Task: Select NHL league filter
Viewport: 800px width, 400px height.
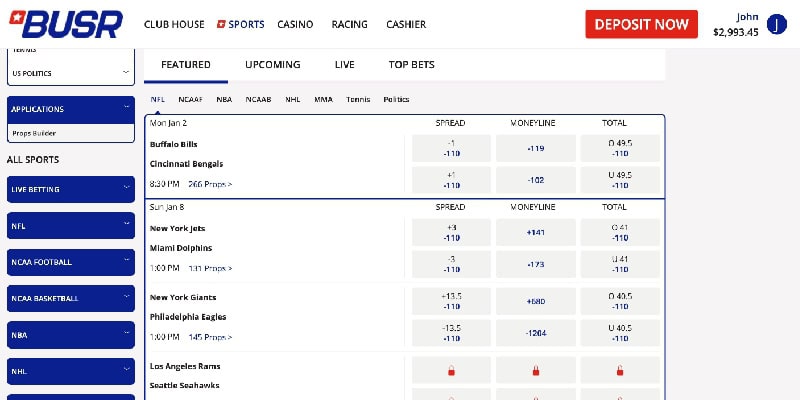Action: pos(293,99)
